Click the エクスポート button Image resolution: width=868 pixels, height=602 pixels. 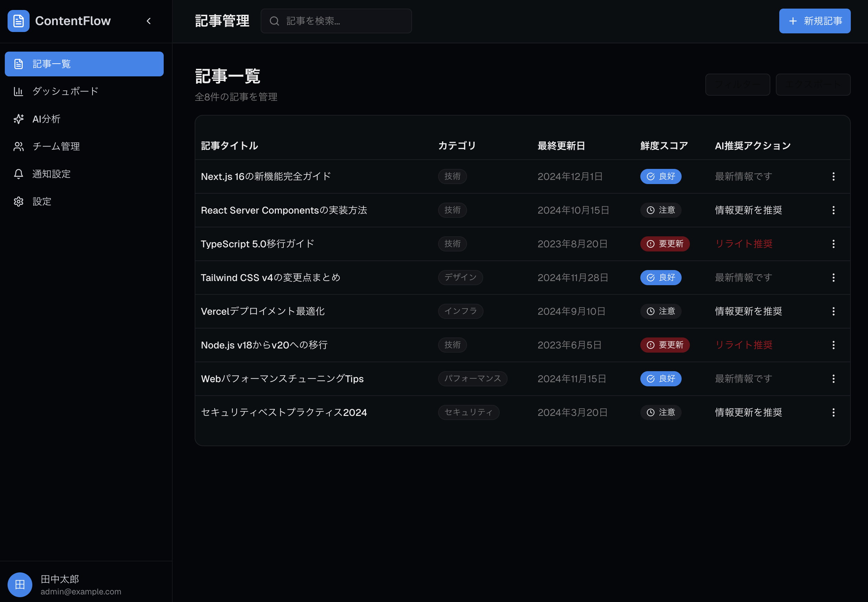click(x=813, y=85)
